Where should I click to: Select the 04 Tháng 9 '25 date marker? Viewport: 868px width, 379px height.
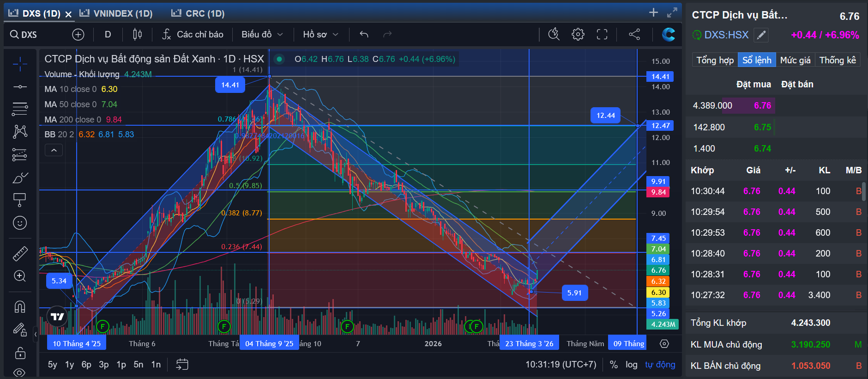(x=269, y=343)
